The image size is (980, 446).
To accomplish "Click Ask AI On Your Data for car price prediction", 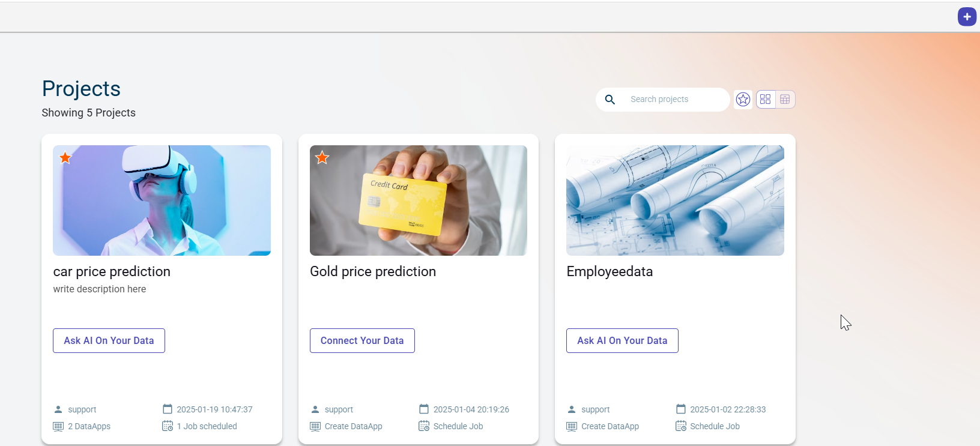I will [109, 340].
